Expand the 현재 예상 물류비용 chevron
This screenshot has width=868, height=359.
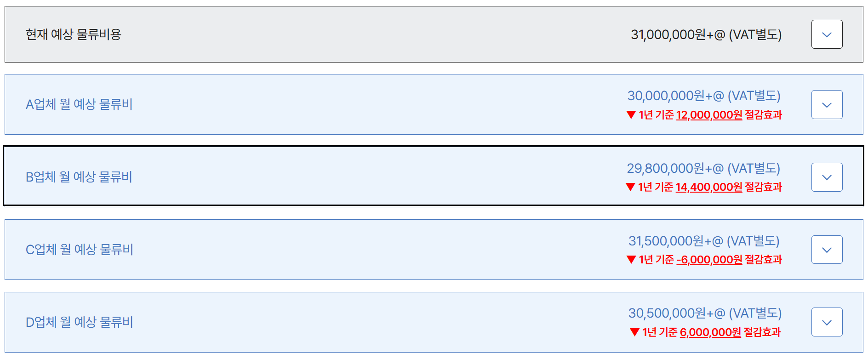pyautogui.click(x=827, y=34)
